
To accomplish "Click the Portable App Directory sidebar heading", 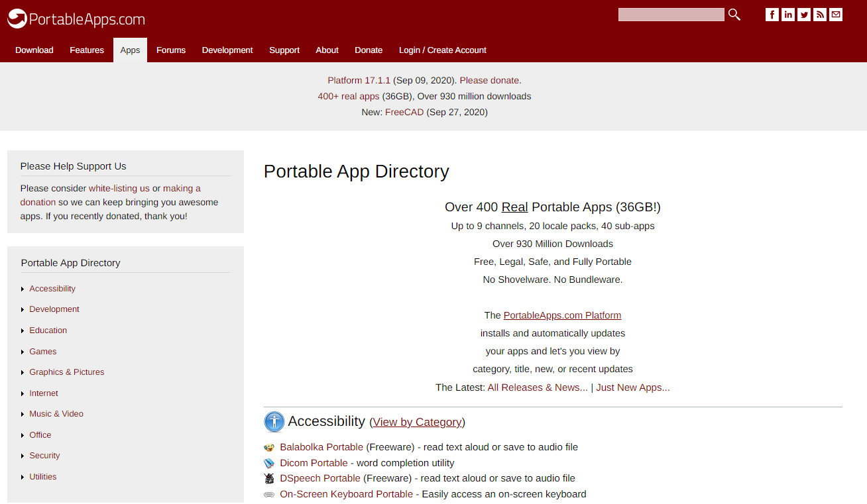I will (71, 263).
